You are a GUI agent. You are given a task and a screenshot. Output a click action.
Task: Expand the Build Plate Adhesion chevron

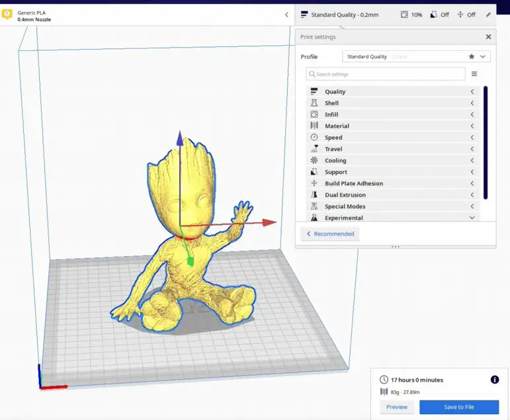472,183
